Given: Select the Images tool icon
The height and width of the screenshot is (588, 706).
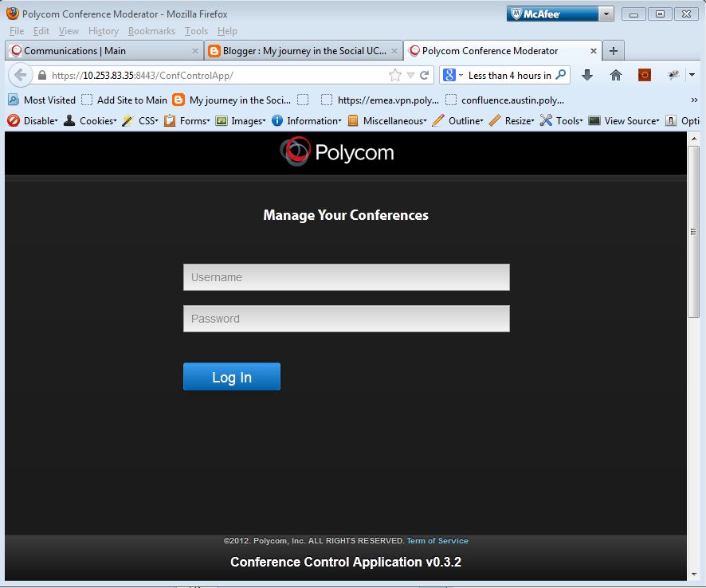Looking at the screenshot, I should (220, 120).
